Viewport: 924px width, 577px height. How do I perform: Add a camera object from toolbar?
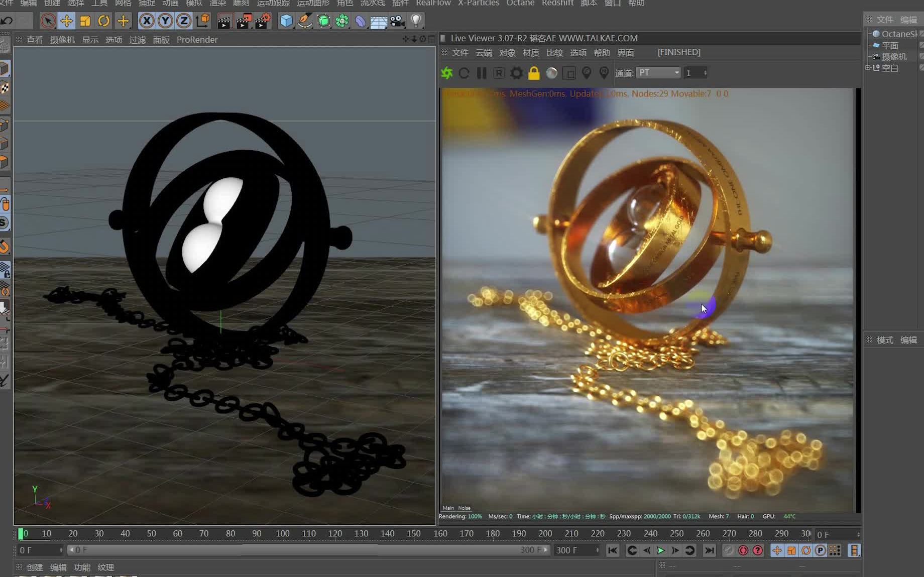(x=398, y=21)
